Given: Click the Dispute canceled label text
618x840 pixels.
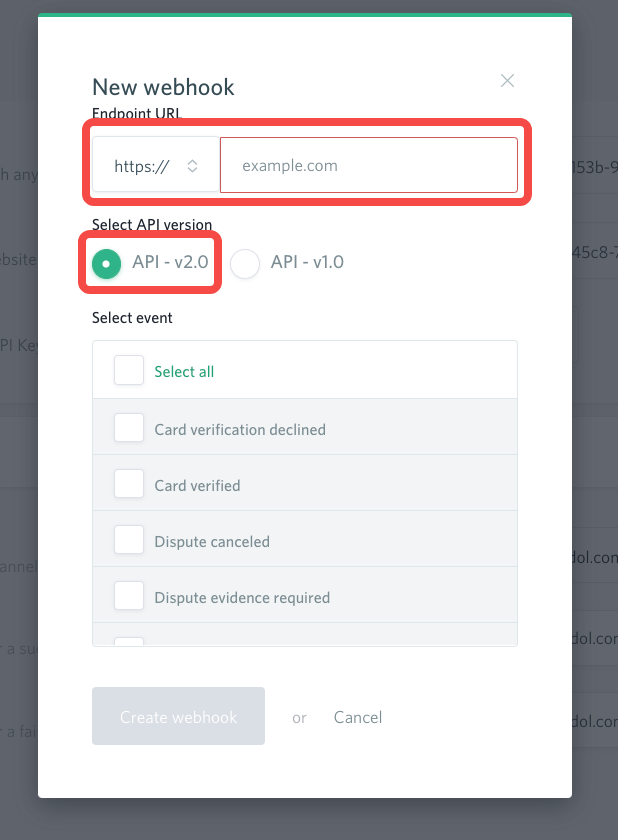Looking at the screenshot, I should click(x=212, y=542).
